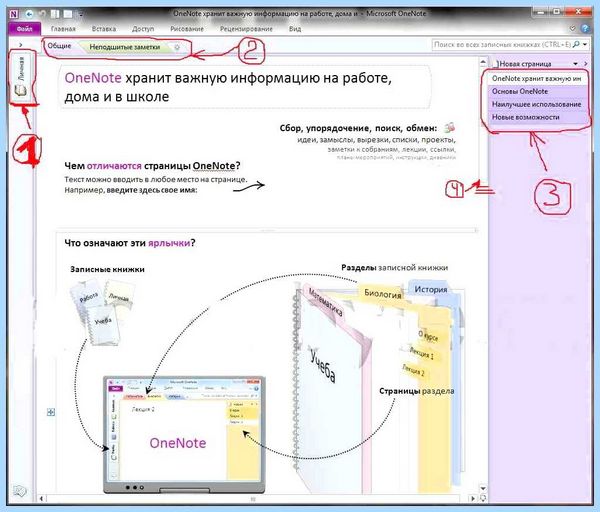This screenshot has width=600, height=512.
Task: Open the Новые возможности page
Action: [x=536, y=117]
